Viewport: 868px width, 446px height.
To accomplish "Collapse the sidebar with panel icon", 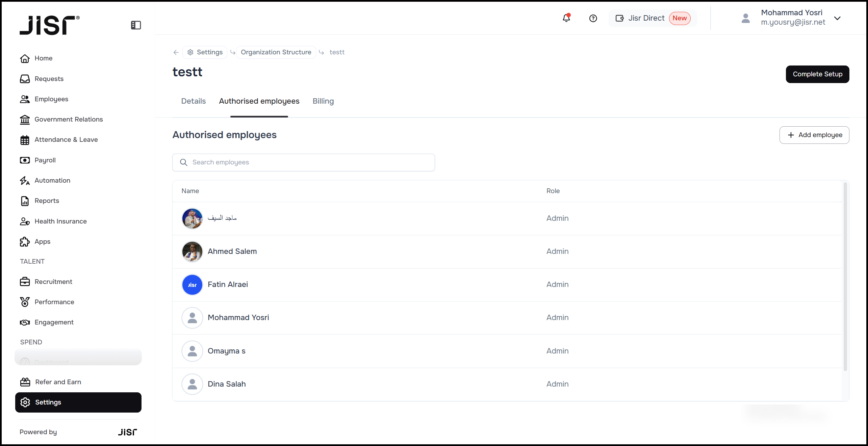I will 136,25.
